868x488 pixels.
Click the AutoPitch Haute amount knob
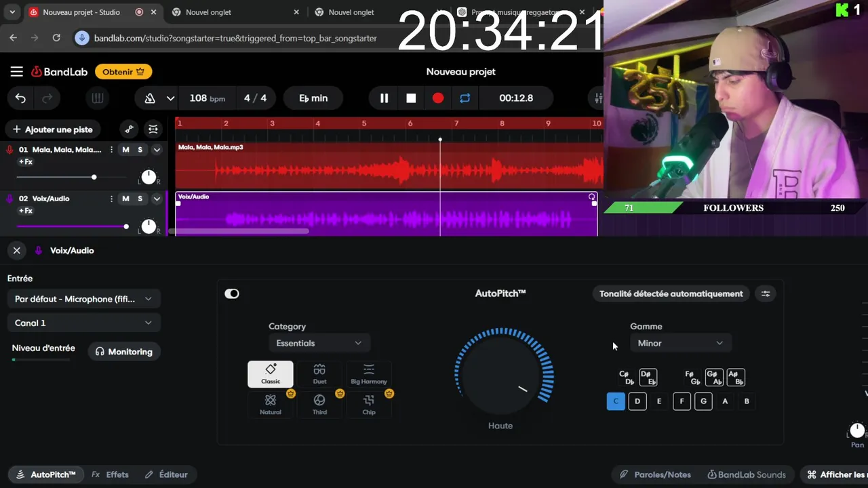[x=501, y=375]
